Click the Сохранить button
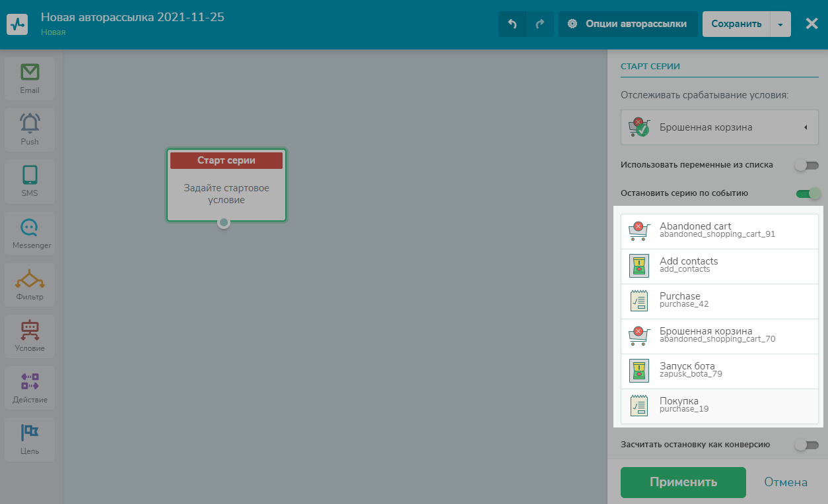This screenshot has height=504, width=828. (x=736, y=24)
